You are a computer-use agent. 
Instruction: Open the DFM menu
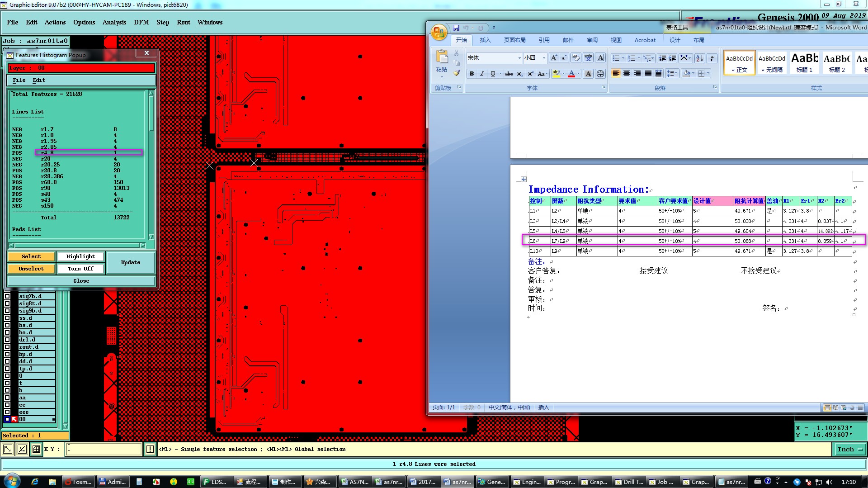click(x=142, y=22)
